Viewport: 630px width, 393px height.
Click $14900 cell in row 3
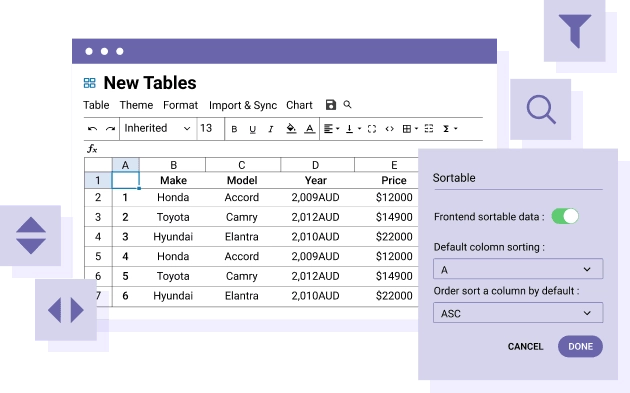click(387, 217)
